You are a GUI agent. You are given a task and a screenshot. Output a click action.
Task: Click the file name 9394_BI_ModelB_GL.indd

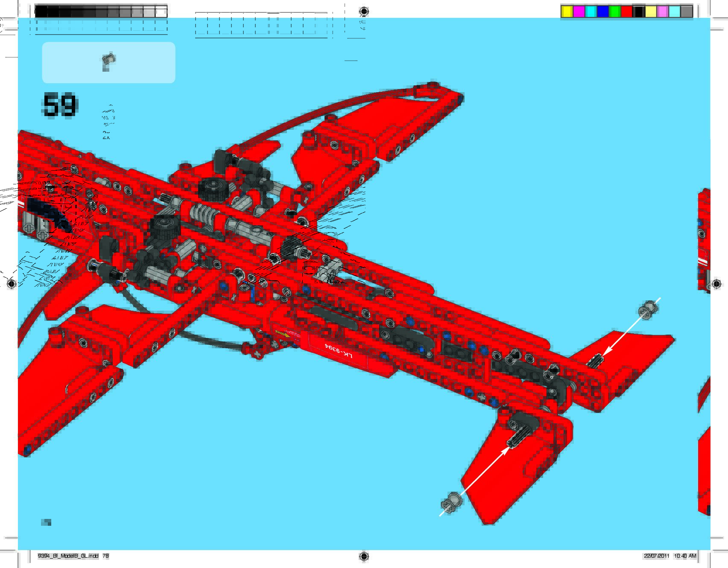coord(68,556)
